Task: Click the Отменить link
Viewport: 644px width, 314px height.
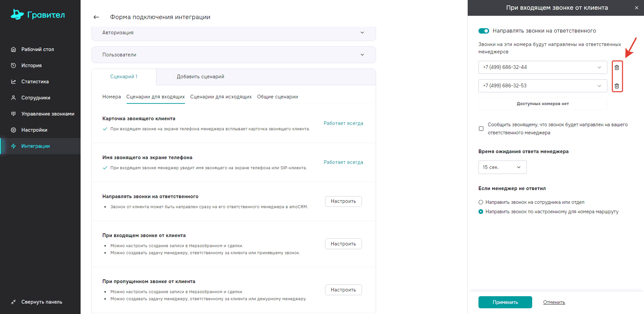Action: click(x=554, y=302)
